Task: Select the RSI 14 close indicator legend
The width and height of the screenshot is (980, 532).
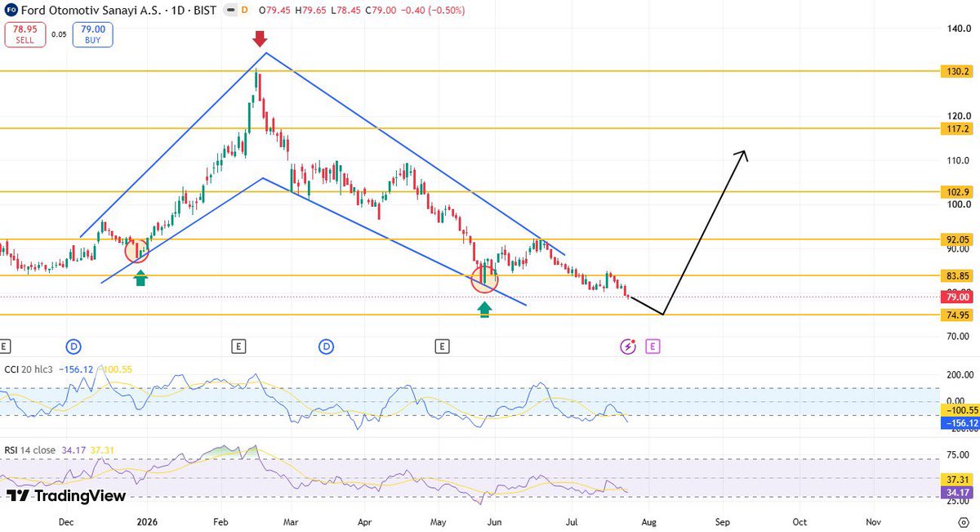Action: click(x=30, y=449)
